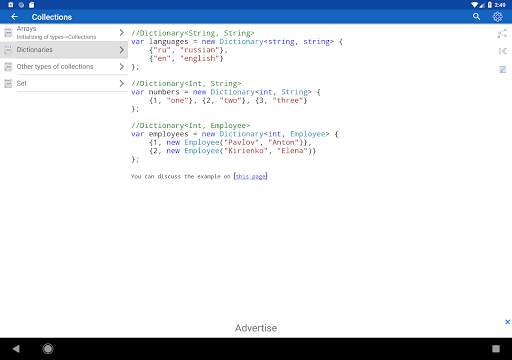Tap the 'var employees' code line
Image resolution: width=512 pixels, height=360 pixels.
tap(235, 134)
